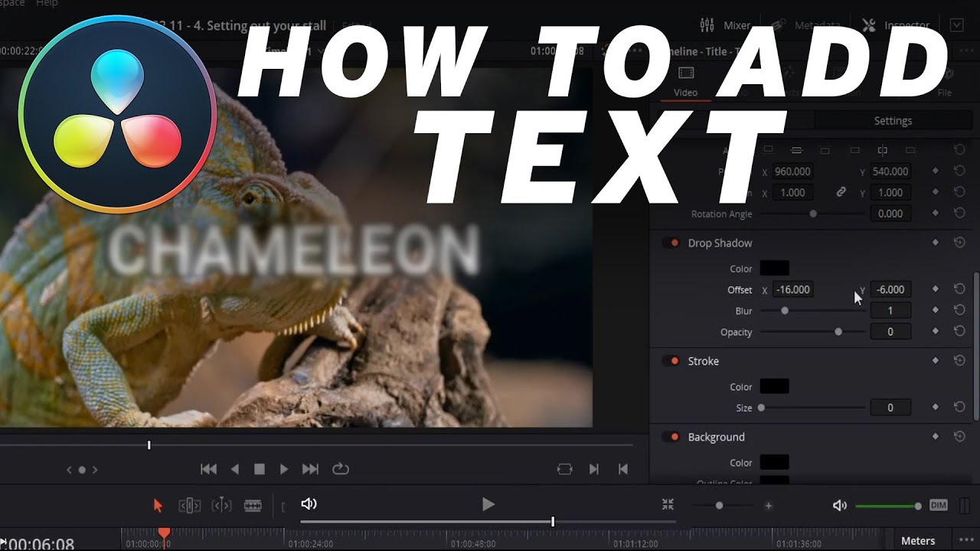980x551 pixels.
Task: Add keyframe for Drop Shadow Blur
Action: pos(935,310)
